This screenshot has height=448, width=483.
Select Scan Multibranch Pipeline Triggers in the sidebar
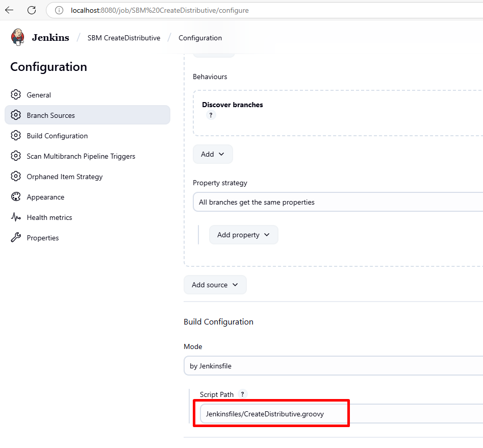[81, 156]
